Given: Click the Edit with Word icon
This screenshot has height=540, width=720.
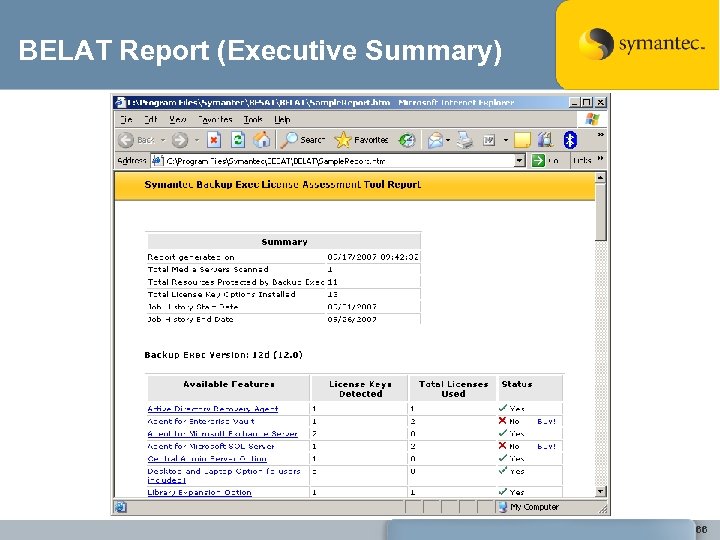Looking at the screenshot, I should pyautogui.click(x=489, y=140).
